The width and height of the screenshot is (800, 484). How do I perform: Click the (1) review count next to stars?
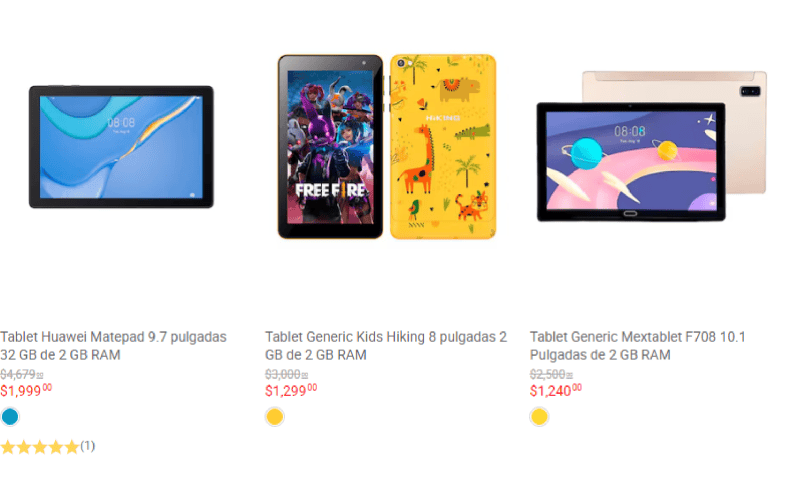pos(88,446)
